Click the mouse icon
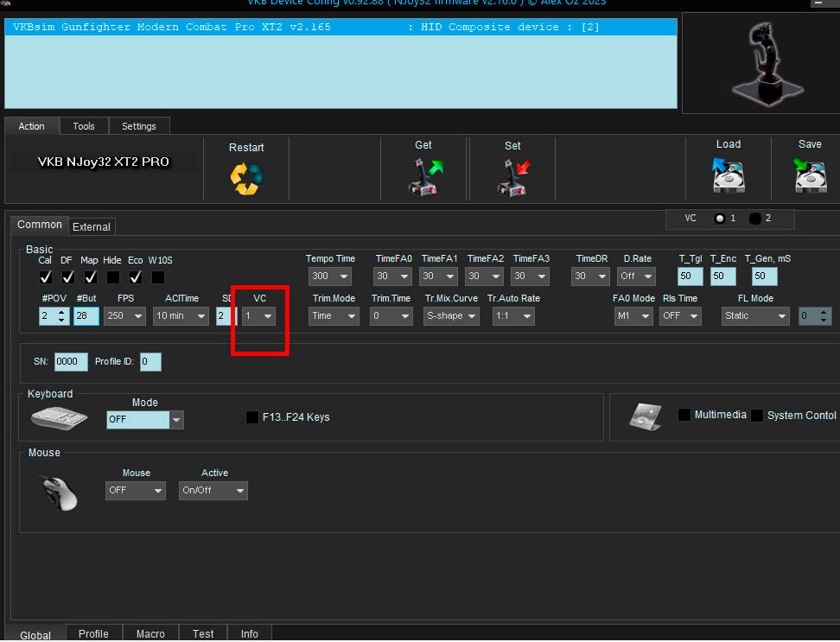The width and height of the screenshot is (840, 642). click(x=60, y=493)
